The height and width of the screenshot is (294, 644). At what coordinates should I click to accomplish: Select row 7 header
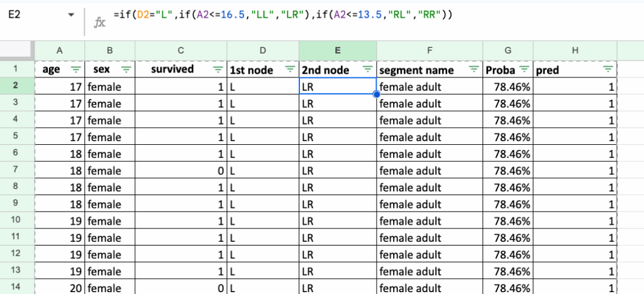[17, 171]
